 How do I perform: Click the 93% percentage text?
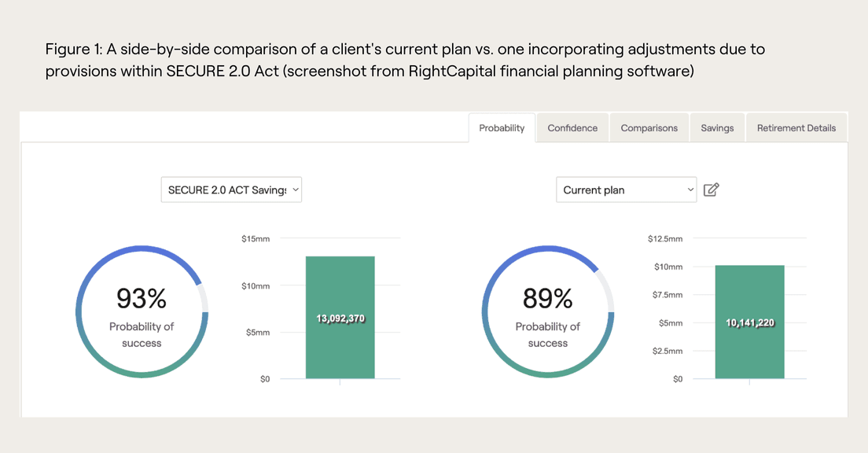(x=142, y=298)
